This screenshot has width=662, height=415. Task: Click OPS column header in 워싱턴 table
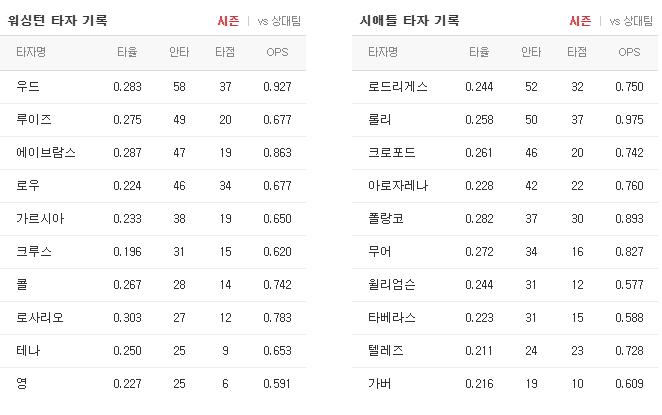(277, 52)
